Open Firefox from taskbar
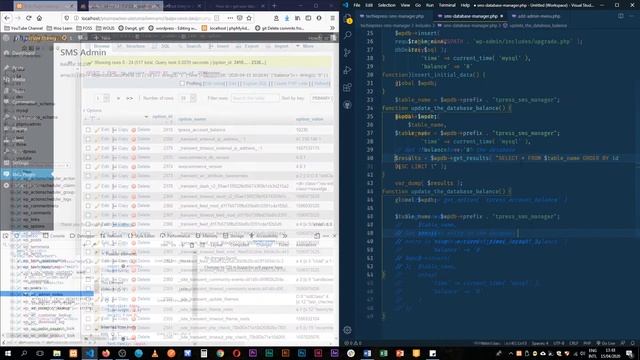 [106, 353]
